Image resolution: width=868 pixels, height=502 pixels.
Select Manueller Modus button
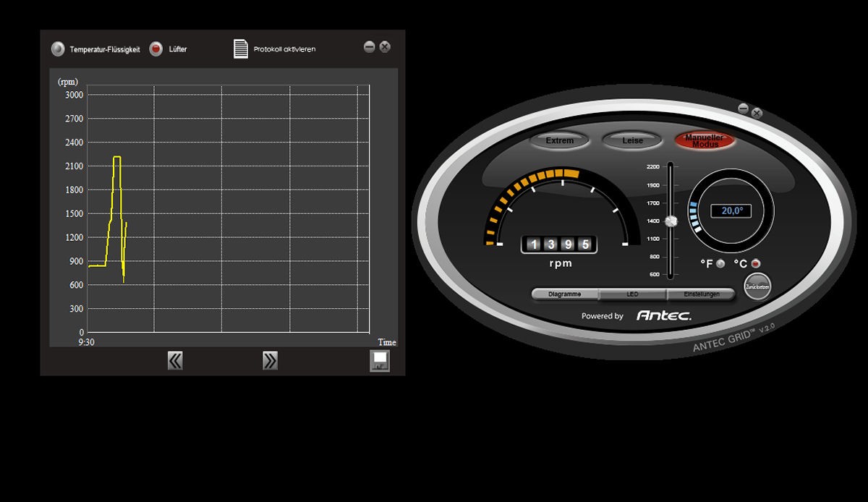pyautogui.click(x=705, y=140)
